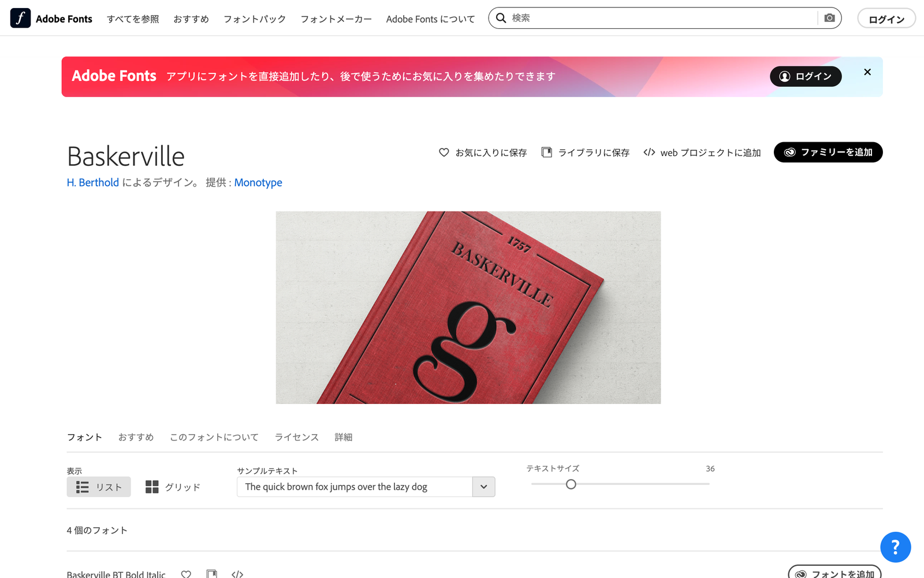Click フォントを追加 button
The image size is (924, 578).
[835, 572]
